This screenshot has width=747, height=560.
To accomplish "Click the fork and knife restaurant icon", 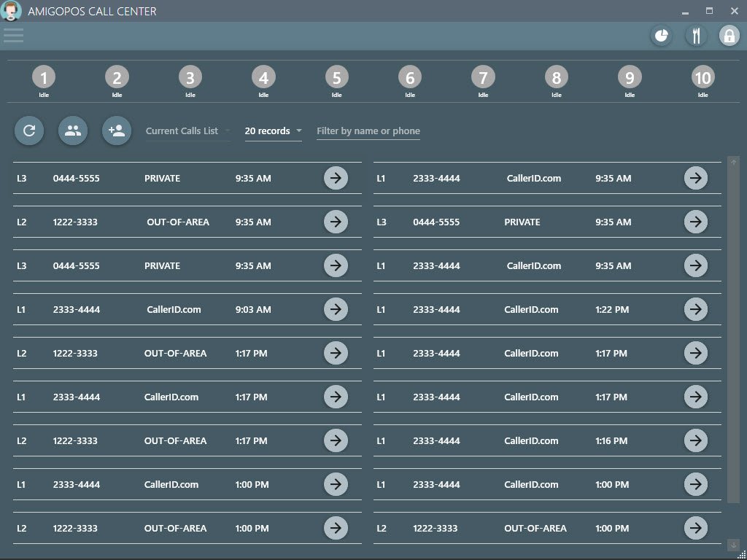I will 696,36.
